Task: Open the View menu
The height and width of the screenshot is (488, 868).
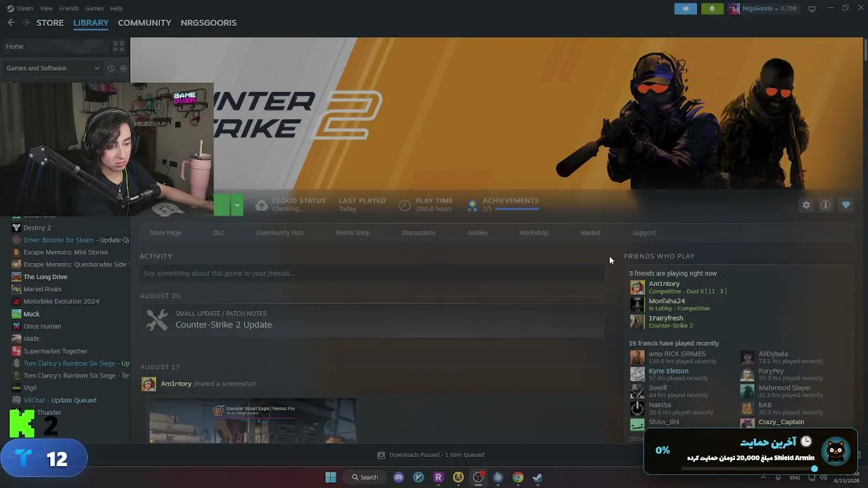Action: (46, 8)
